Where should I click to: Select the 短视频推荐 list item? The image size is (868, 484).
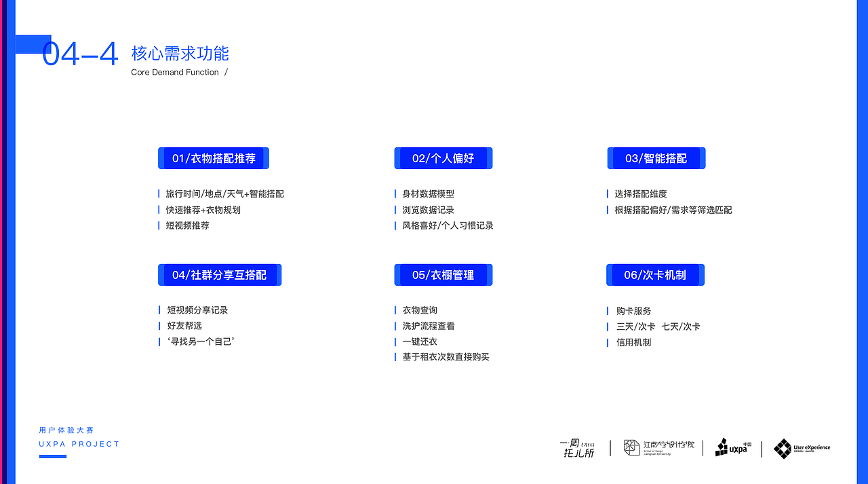click(185, 225)
